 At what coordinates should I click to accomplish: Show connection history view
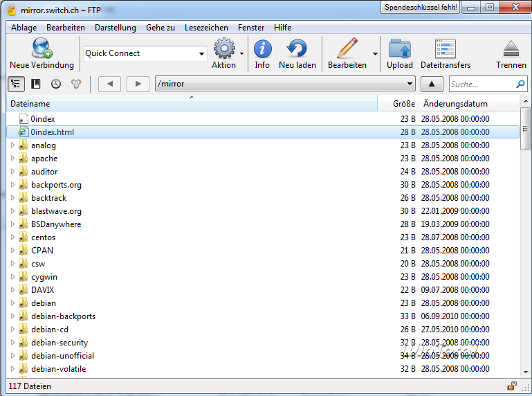point(56,84)
